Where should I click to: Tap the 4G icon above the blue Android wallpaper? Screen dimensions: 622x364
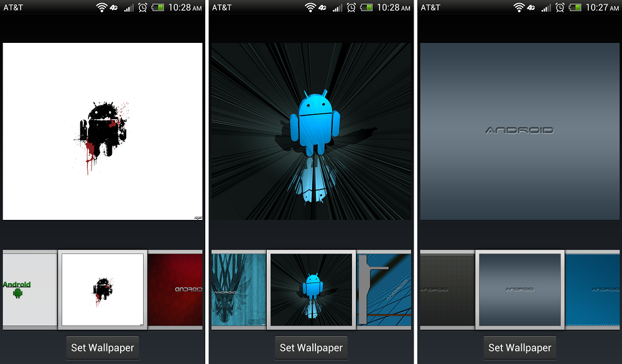click(x=323, y=7)
